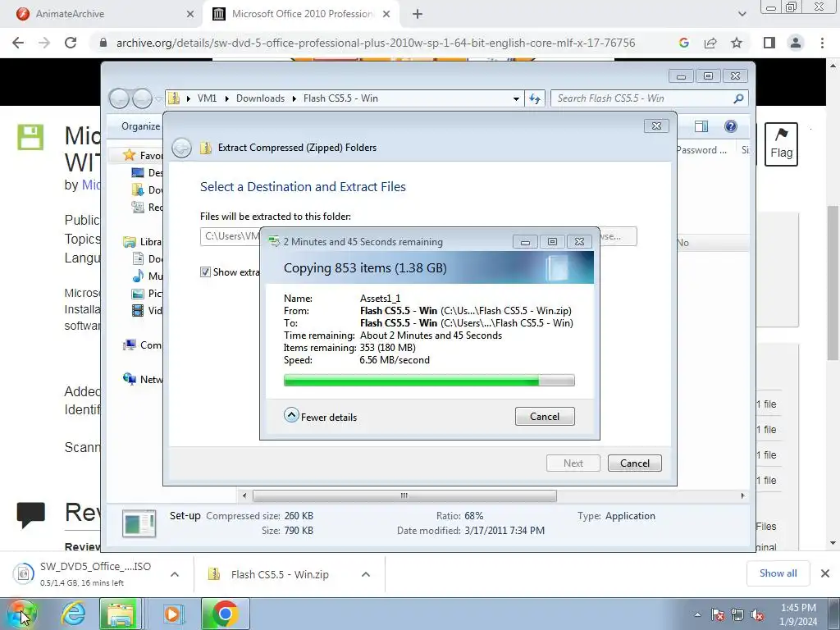The image size is (840, 630).
Task: Click Explorer horizontal scrollbar thumb
Action: (404, 495)
